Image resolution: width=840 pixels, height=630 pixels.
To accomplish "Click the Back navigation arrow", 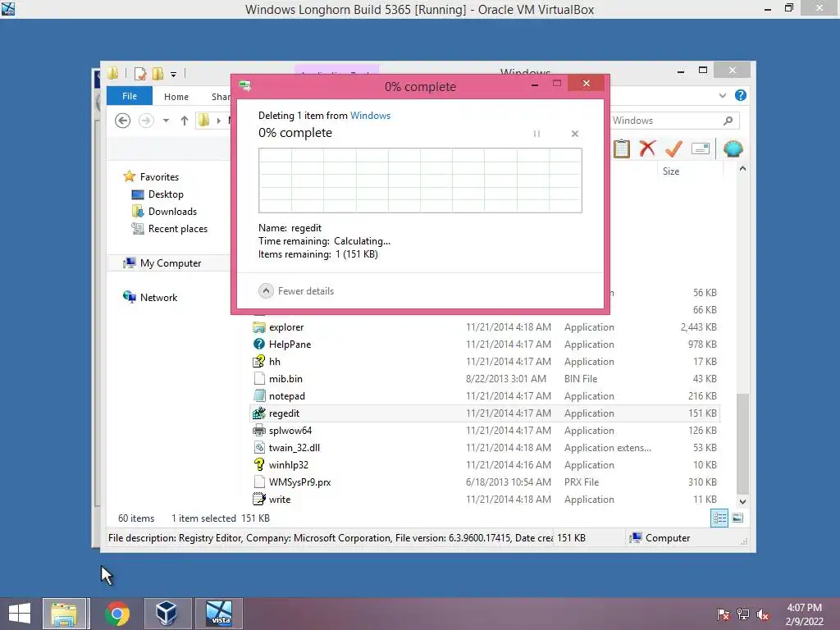I will click(123, 121).
